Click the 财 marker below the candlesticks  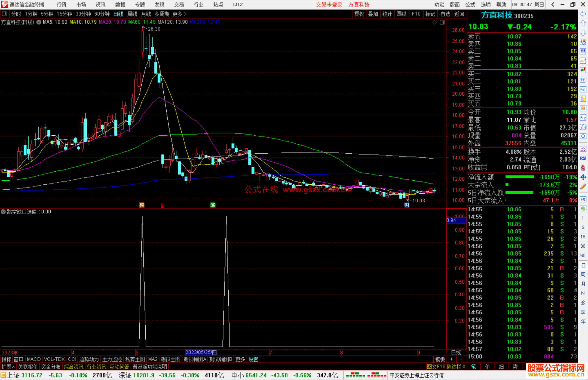point(407,205)
